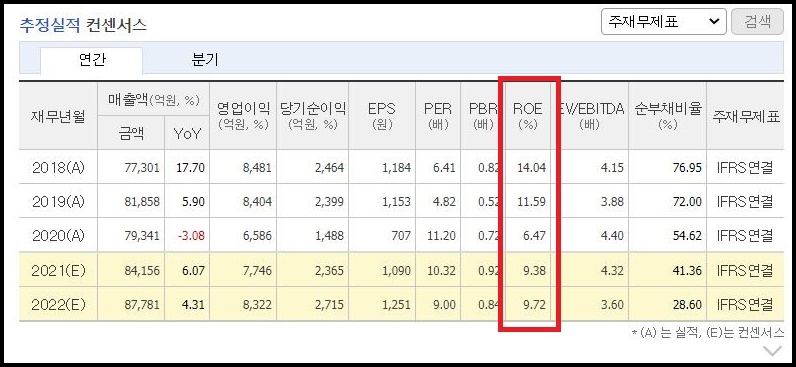The height and width of the screenshot is (367, 796).
Task: Switch to the 연간 tab
Action: 92,60
